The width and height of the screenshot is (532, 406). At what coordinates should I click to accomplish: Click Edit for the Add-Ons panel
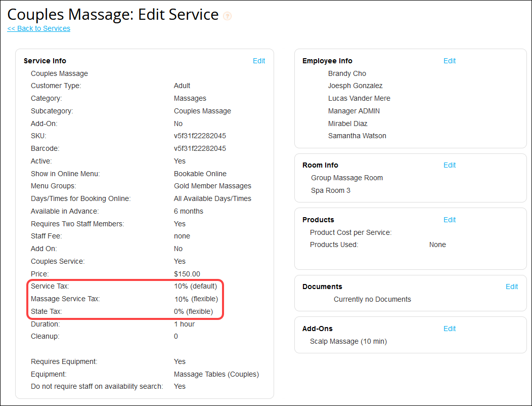click(450, 329)
